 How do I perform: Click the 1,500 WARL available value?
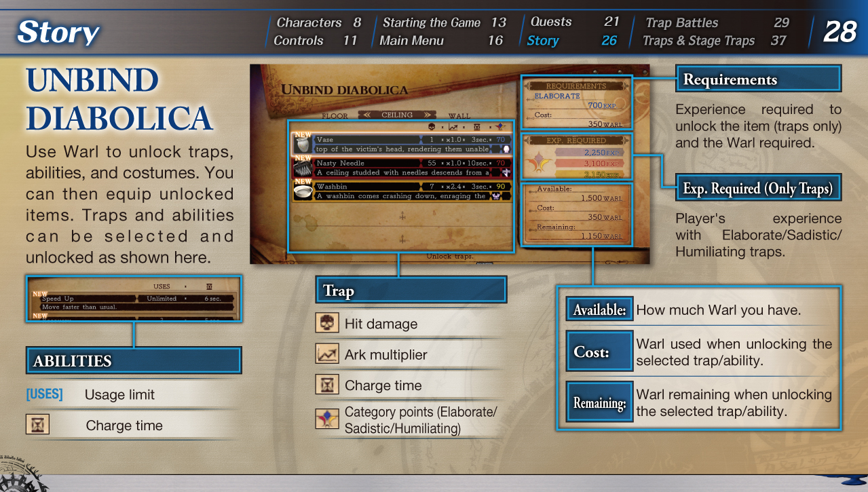602,198
